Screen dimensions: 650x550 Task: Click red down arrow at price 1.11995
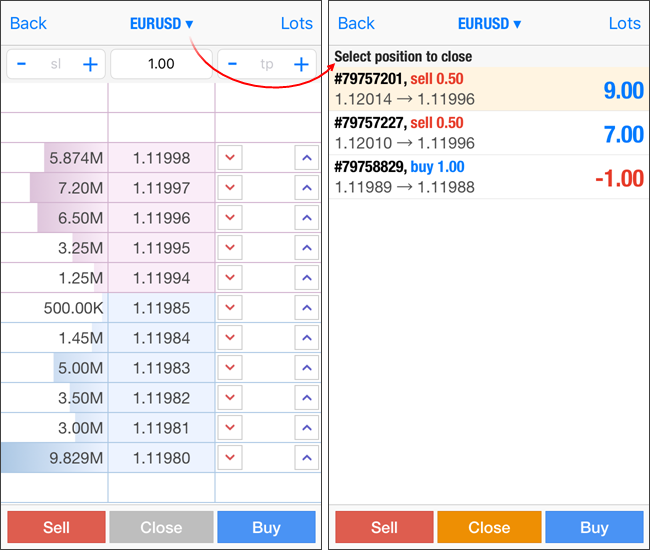pos(231,248)
